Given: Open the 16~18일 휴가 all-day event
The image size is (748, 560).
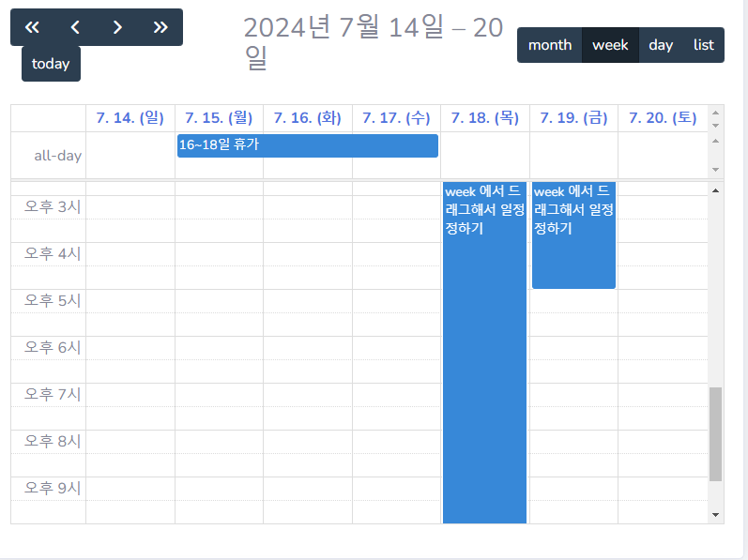Looking at the screenshot, I should pyautogui.click(x=308, y=145).
